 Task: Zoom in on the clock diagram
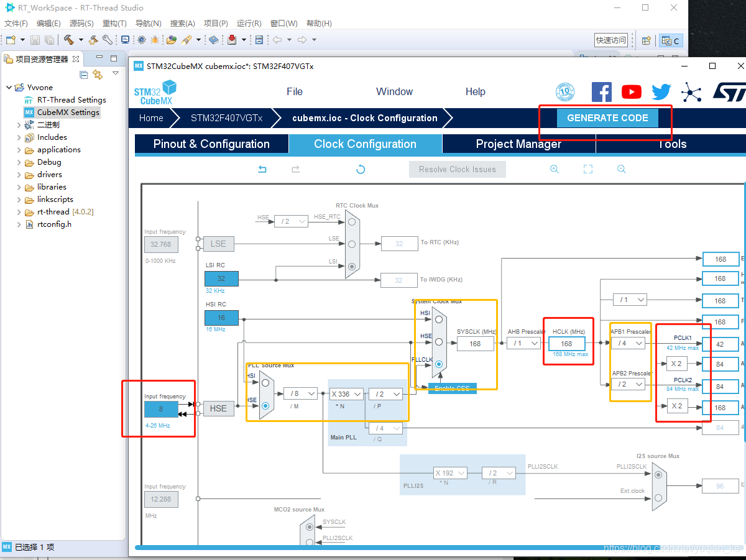click(x=555, y=170)
